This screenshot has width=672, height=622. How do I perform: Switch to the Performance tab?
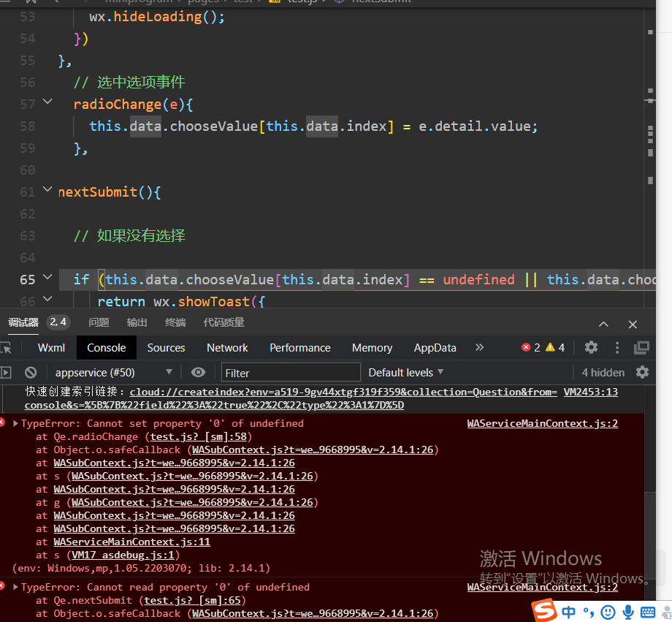point(300,347)
